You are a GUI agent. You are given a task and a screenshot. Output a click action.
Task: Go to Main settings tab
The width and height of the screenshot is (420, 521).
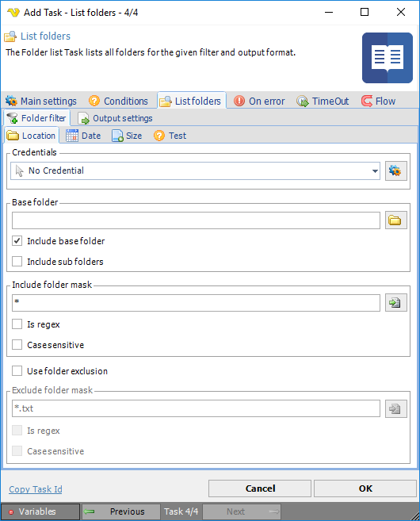coord(41,101)
